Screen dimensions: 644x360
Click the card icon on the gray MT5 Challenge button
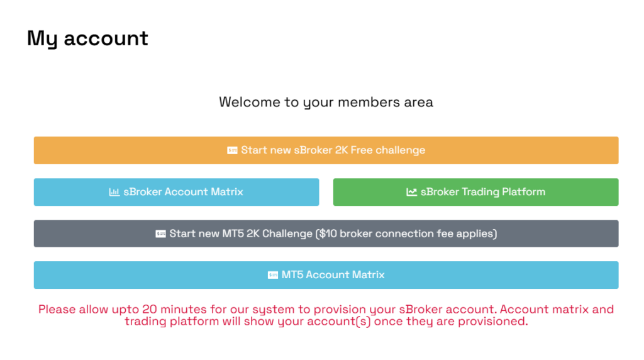(x=160, y=233)
